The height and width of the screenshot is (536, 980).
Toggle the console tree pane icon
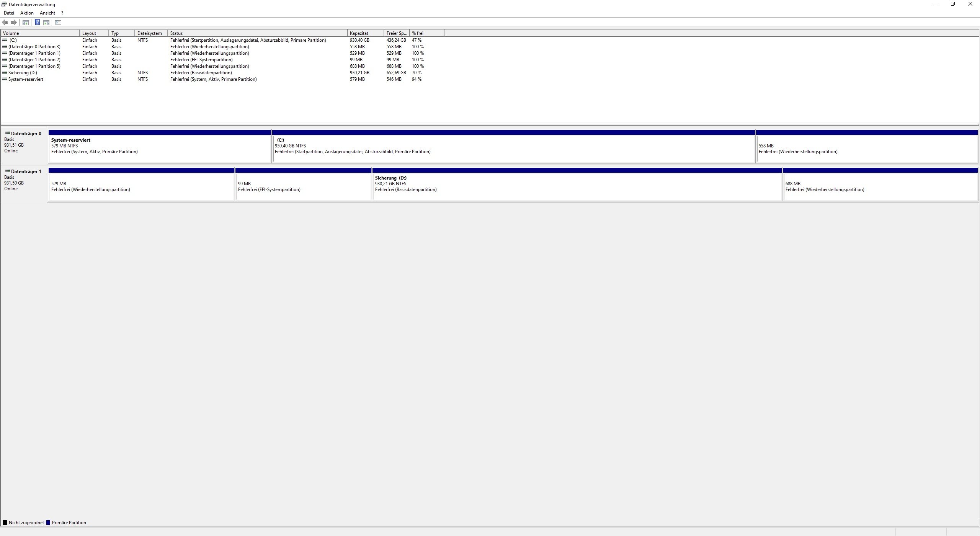pos(26,23)
